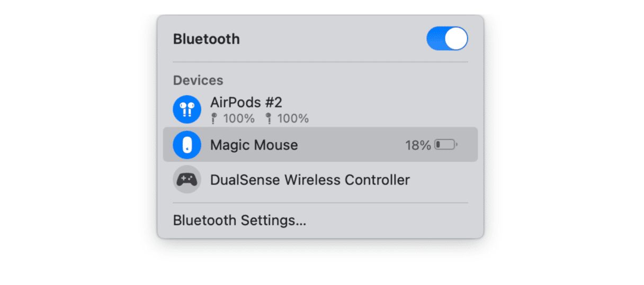The height and width of the screenshot is (285, 644).
Task: Click the left AirPod 100% reading
Action: (239, 118)
